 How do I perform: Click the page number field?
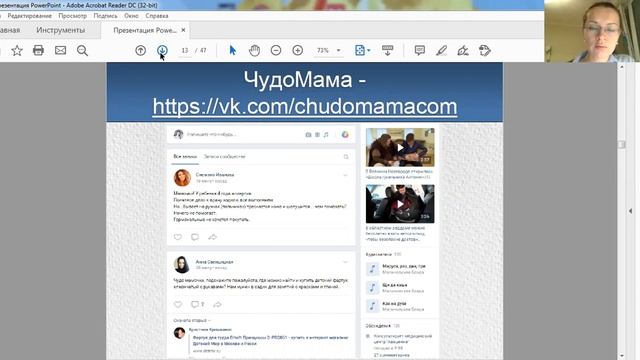[x=185, y=51]
